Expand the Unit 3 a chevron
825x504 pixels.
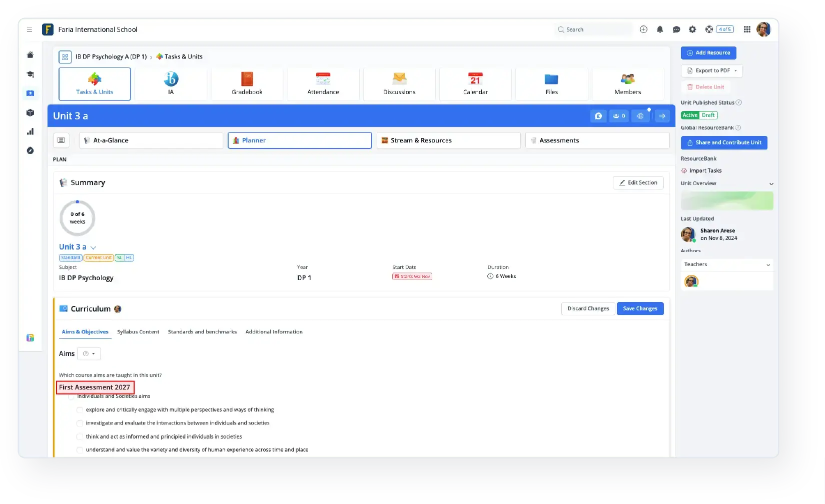click(94, 247)
